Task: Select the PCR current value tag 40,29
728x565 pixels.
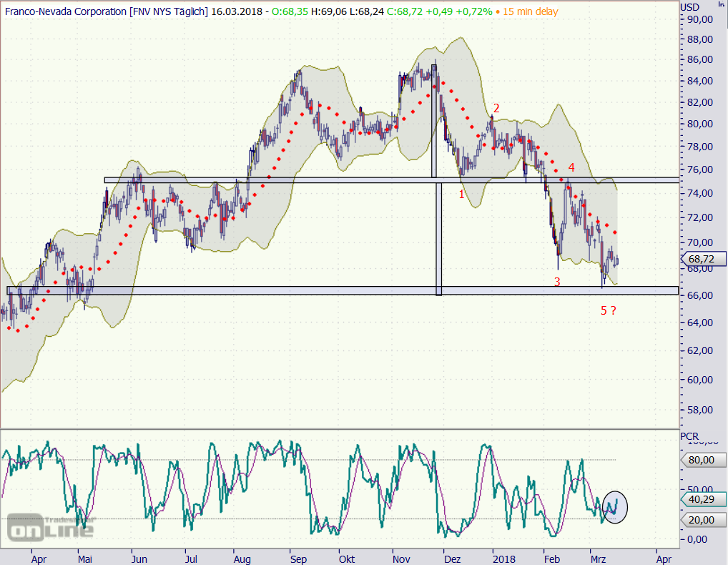Action: 703,499
